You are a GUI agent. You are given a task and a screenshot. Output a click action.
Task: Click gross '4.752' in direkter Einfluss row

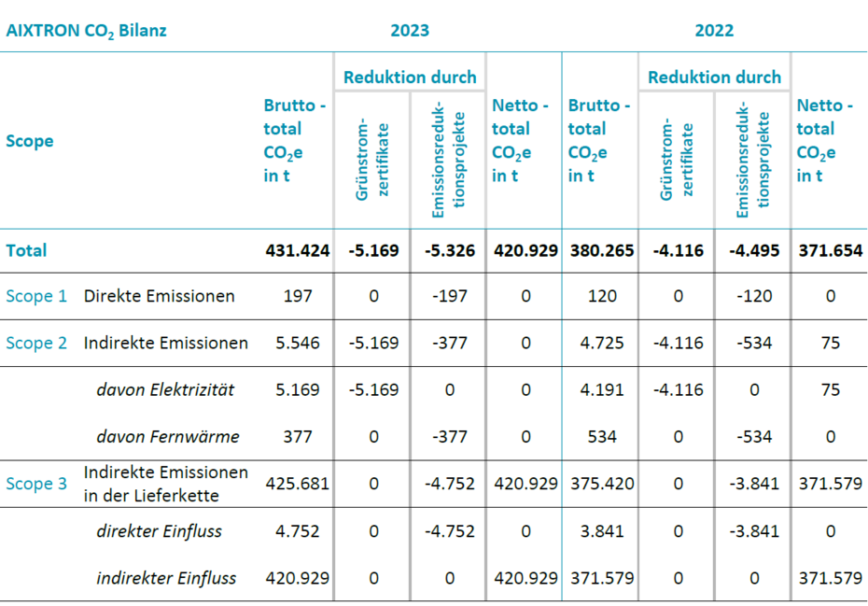point(298,531)
